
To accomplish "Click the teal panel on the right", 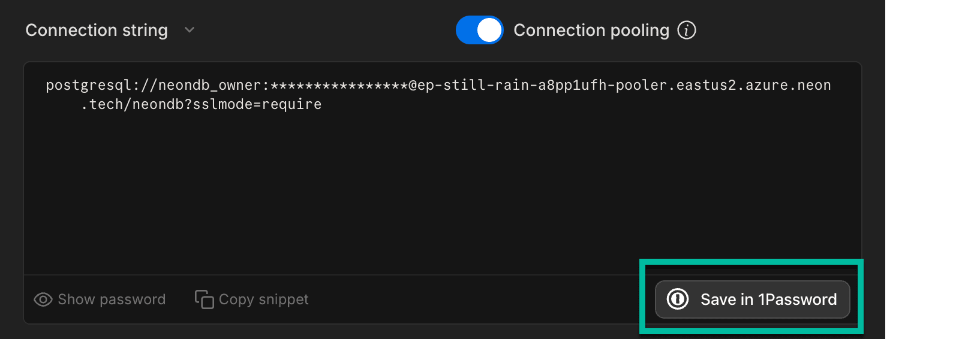I will pos(932,169).
